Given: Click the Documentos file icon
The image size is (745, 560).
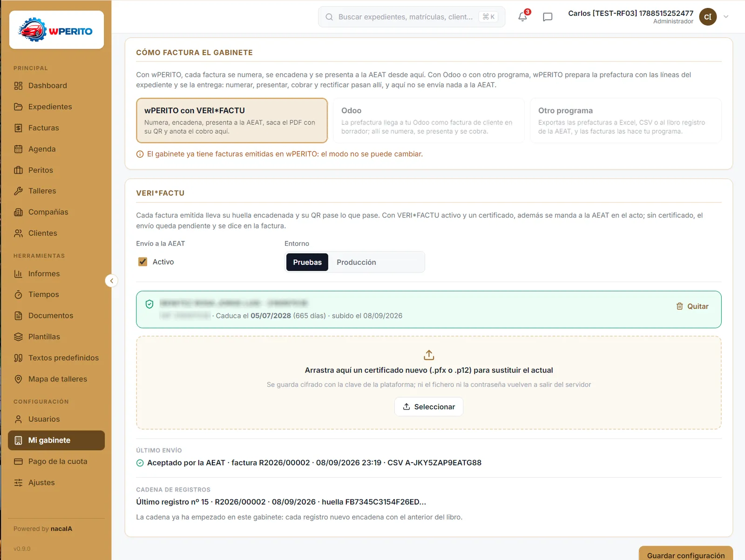Looking at the screenshot, I should [x=18, y=316].
